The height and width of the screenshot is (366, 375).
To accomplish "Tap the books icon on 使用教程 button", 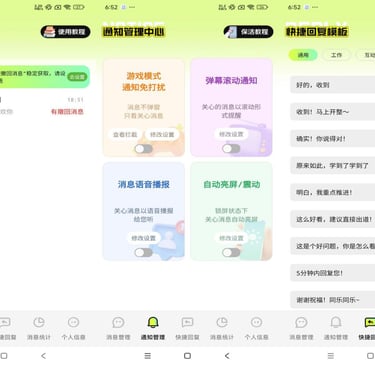I will (x=49, y=32).
